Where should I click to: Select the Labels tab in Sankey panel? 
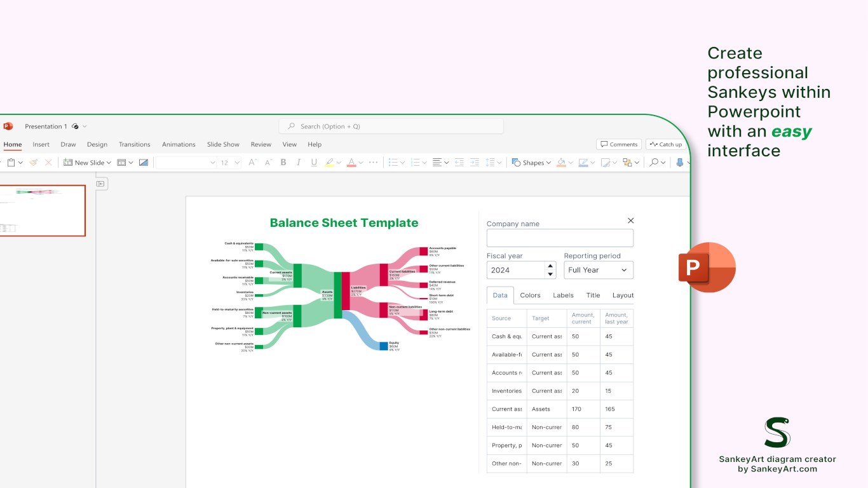click(563, 295)
